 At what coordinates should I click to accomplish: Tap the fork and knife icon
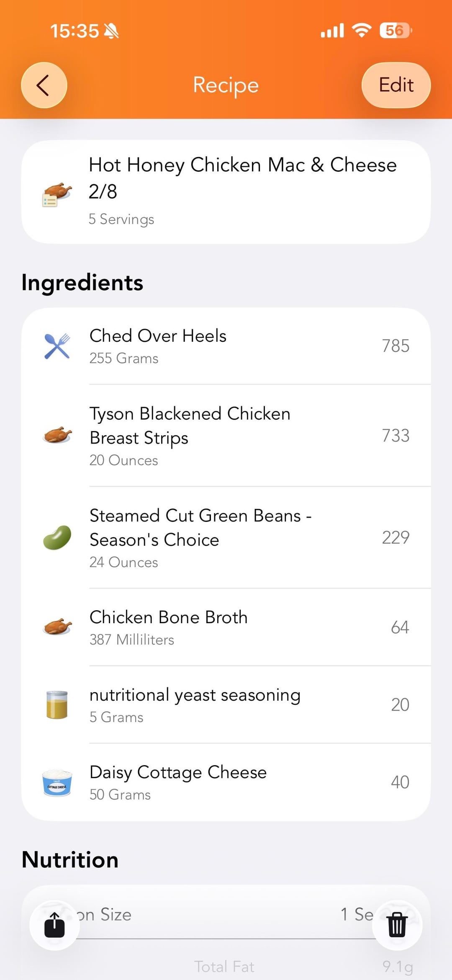(57, 346)
